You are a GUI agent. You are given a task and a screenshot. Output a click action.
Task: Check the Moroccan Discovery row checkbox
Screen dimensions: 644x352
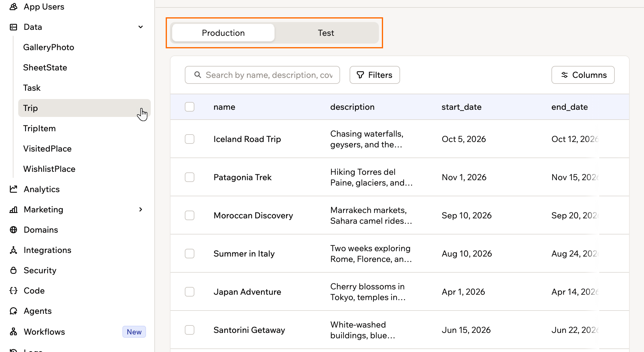(x=190, y=215)
